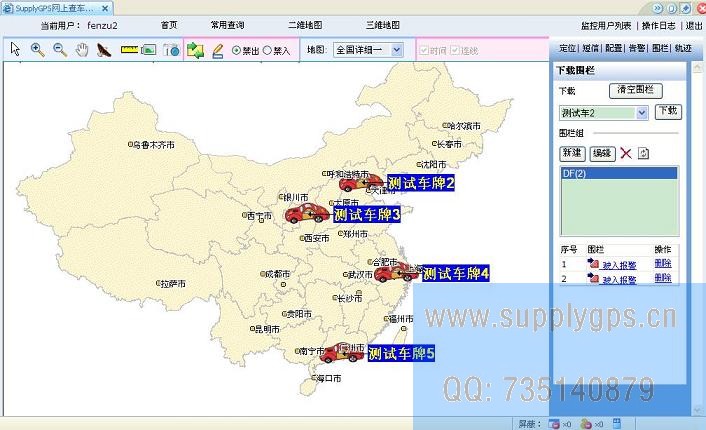Open the 三维地图 menu
Image resolution: width=706 pixels, height=430 pixels.
pos(382,24)
